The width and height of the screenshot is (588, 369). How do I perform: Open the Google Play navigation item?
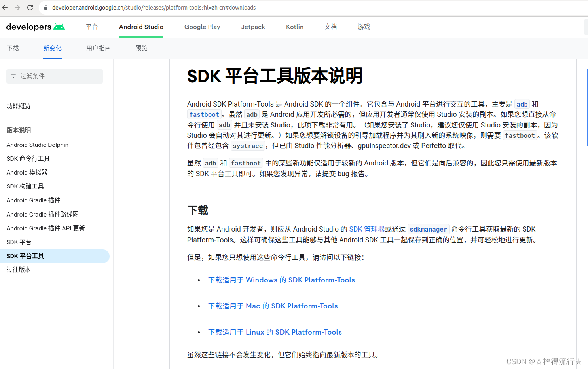tap(202, 27)
